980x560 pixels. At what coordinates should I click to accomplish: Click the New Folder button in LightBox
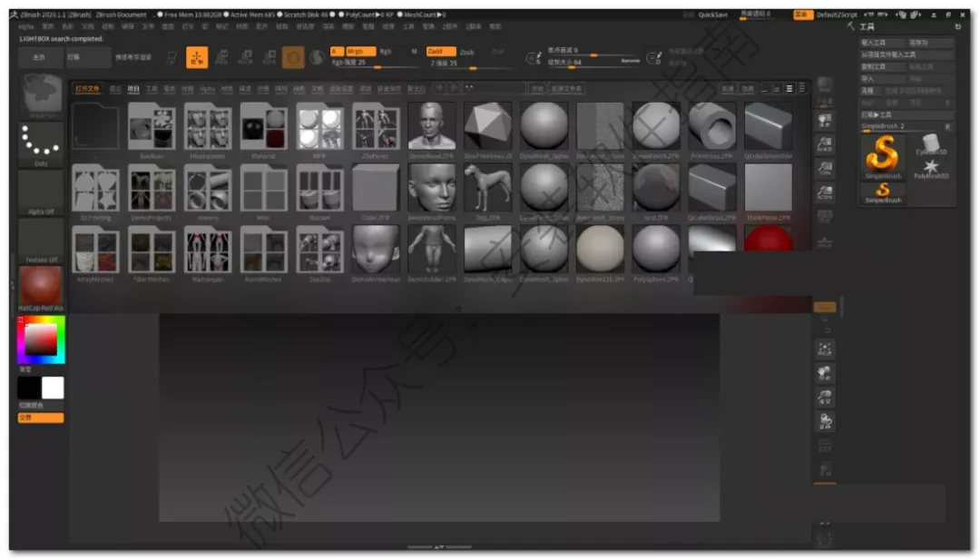pyautogui.click(x=565, y=89)
